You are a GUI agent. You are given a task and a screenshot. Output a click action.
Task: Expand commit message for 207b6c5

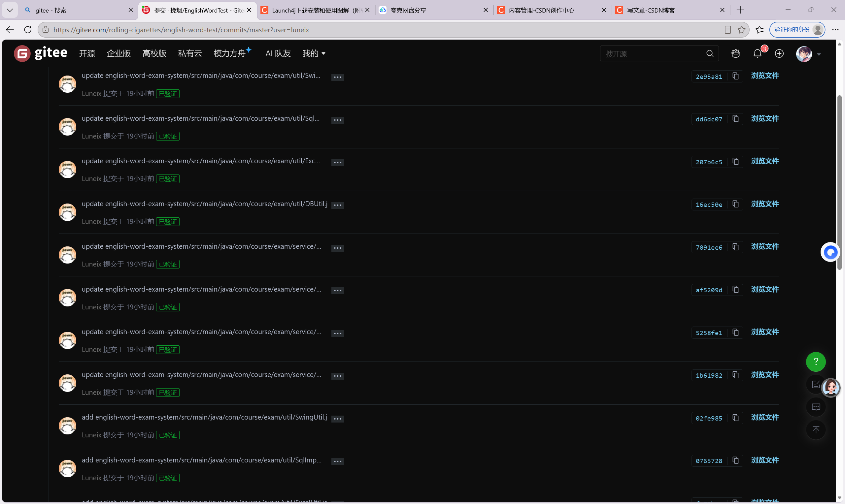(337, 163)
